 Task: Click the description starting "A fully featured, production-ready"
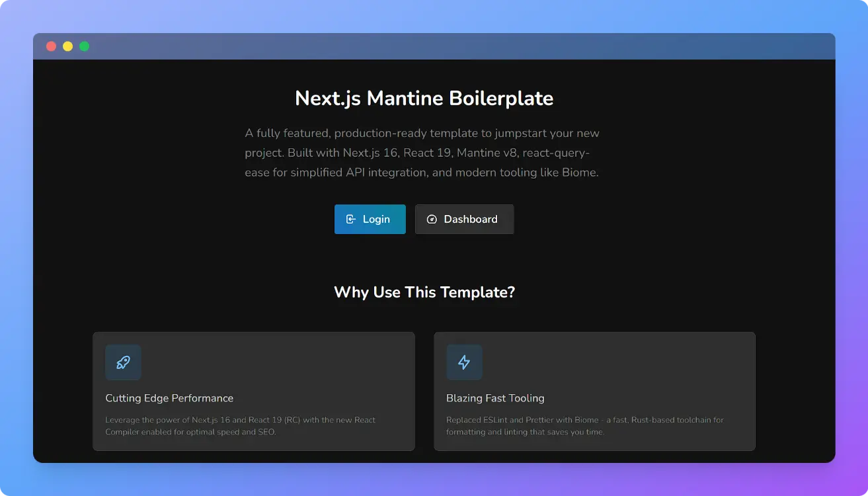(x=422, y=153)
